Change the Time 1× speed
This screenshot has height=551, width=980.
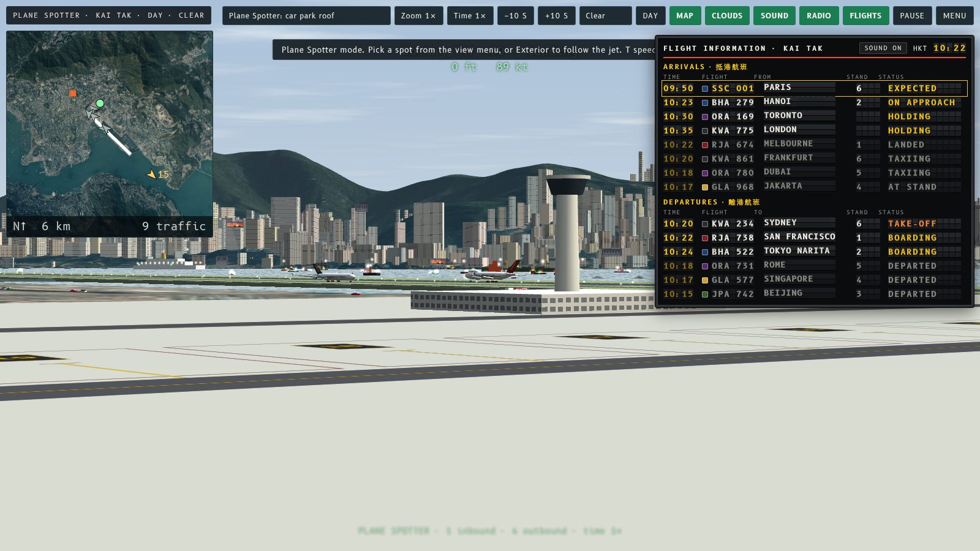tap(470, 15)
